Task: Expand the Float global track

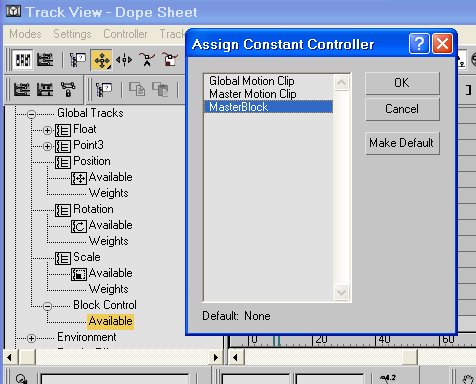Action: 47,130
